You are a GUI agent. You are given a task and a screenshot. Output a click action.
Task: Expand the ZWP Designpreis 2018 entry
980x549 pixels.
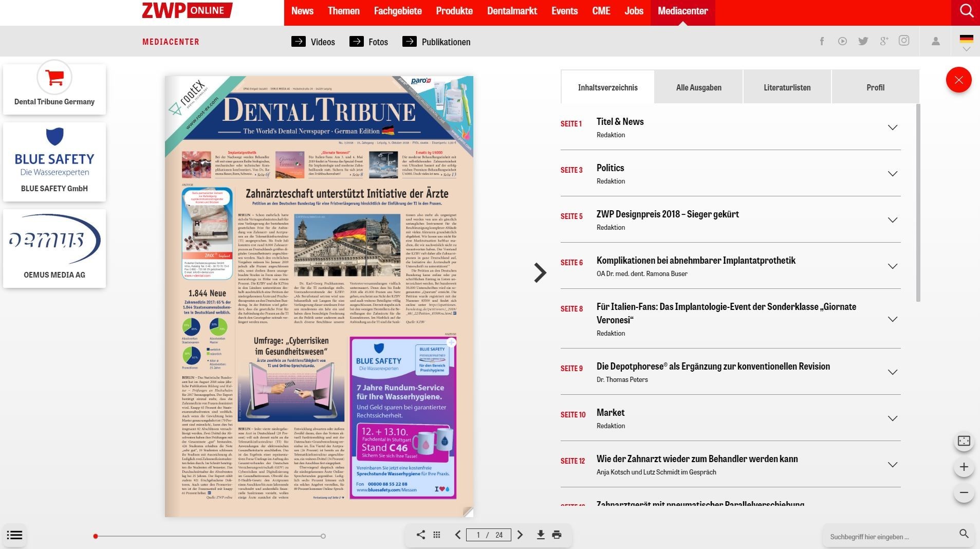(893, 220)
